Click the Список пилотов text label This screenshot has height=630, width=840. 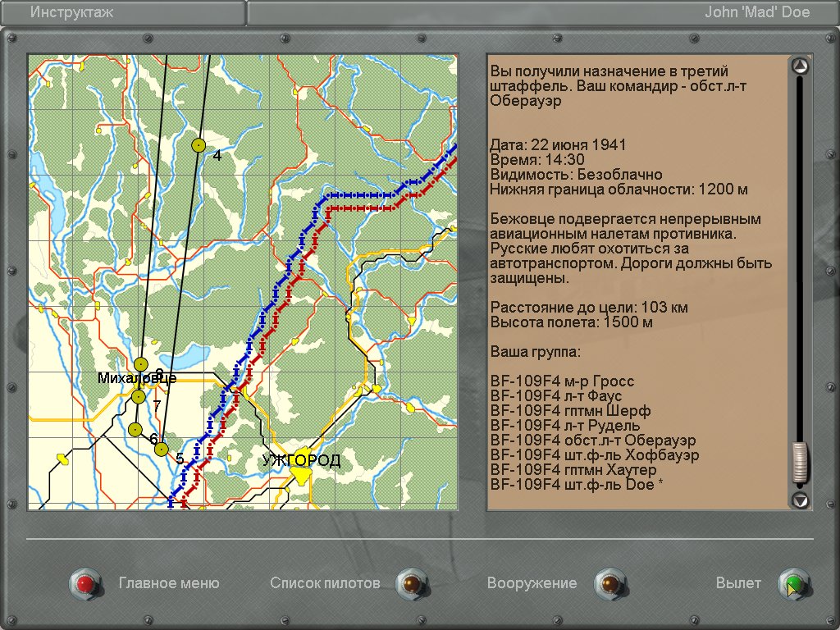pyautogui.click(x=325, y=583)
